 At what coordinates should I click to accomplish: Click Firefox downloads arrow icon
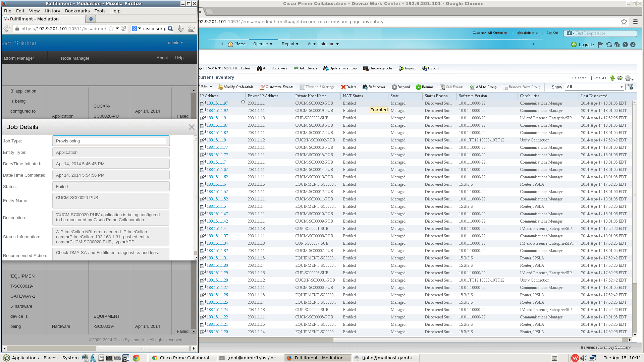click(x=181, y=29)
